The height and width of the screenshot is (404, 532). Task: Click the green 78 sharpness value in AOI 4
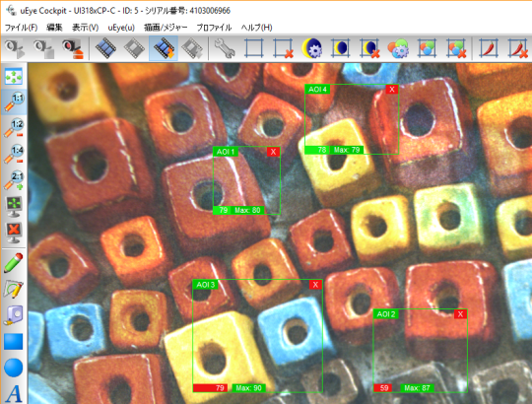pos(316,150)
